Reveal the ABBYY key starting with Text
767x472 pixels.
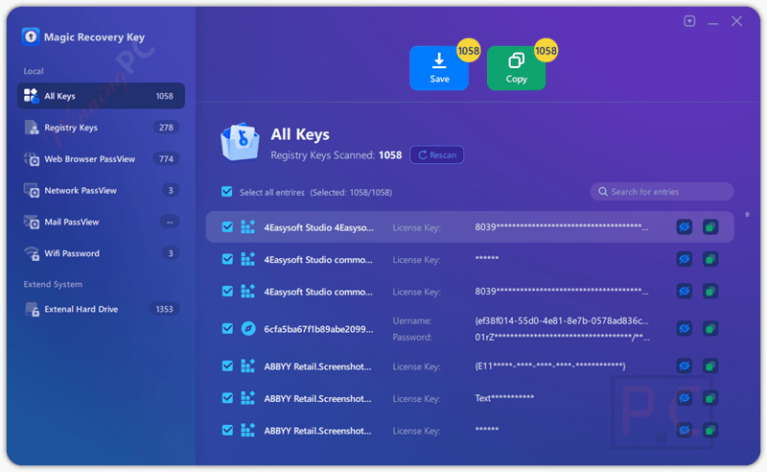(x=684, y=398)
